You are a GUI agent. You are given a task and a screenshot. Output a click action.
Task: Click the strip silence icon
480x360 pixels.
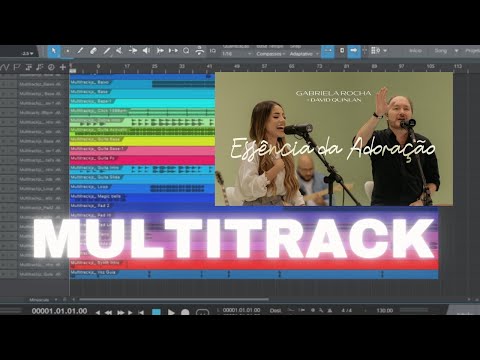199,51
